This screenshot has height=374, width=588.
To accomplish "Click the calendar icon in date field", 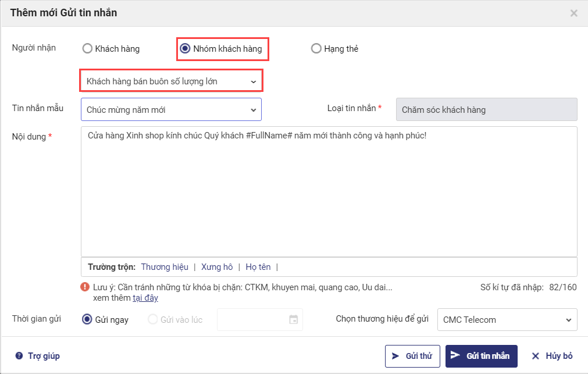I will coord(294,319).
